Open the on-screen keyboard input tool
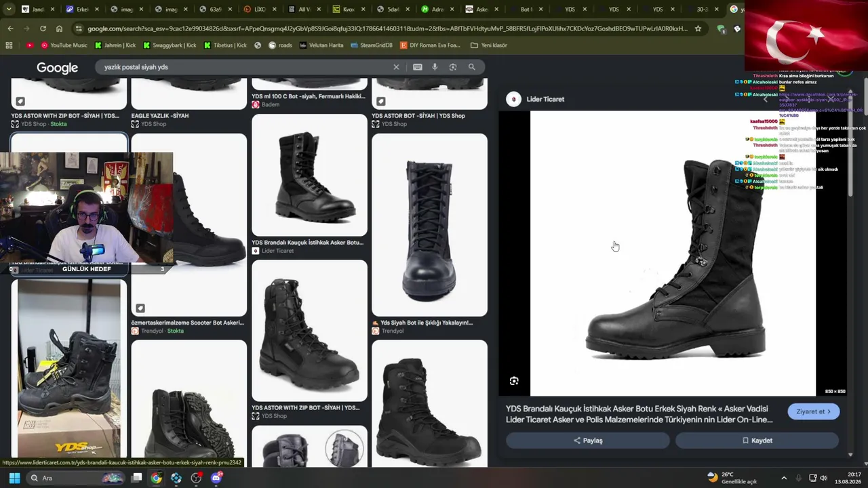Viewport: 868px width, 488px height. [417, 67]
